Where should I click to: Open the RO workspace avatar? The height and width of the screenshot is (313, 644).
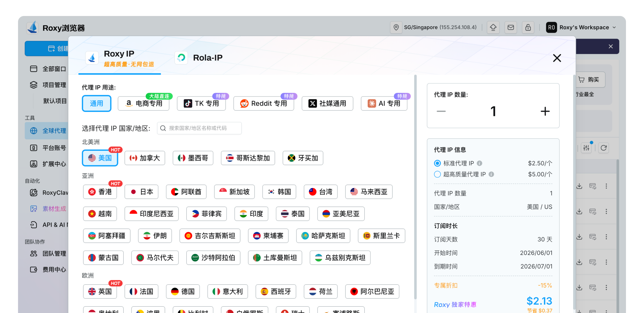coord(551,27)
